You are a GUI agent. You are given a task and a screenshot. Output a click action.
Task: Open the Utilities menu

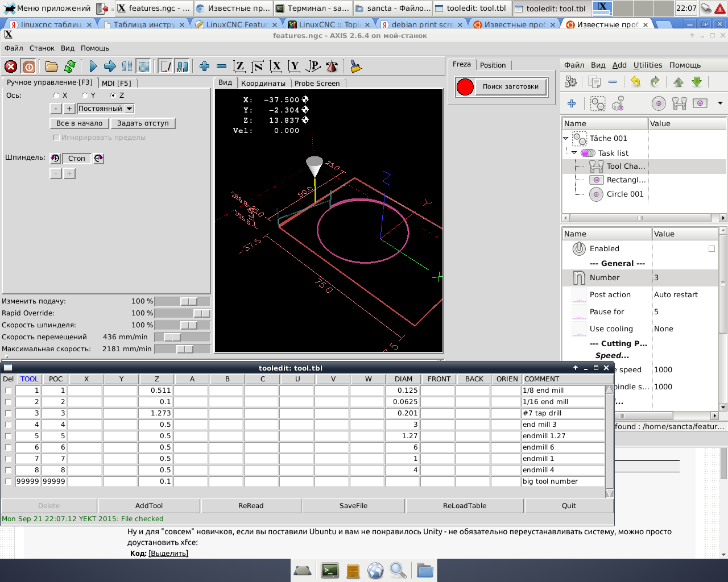pos(647,65)
